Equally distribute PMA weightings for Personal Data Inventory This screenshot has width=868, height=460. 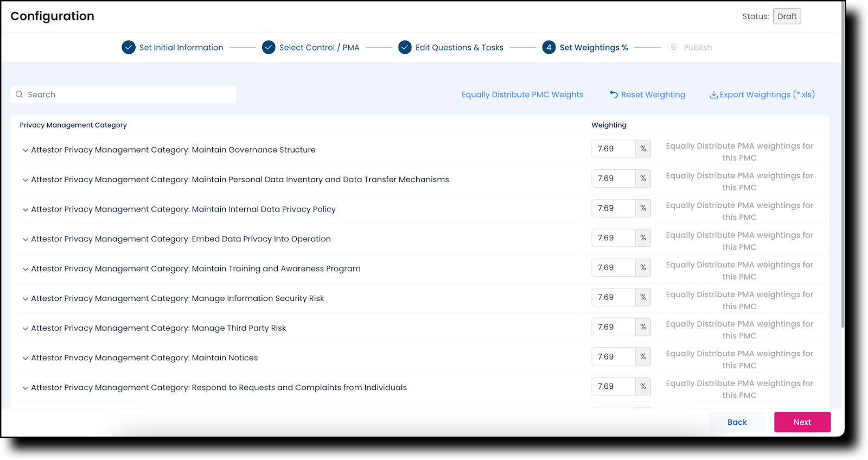point(739,182)
